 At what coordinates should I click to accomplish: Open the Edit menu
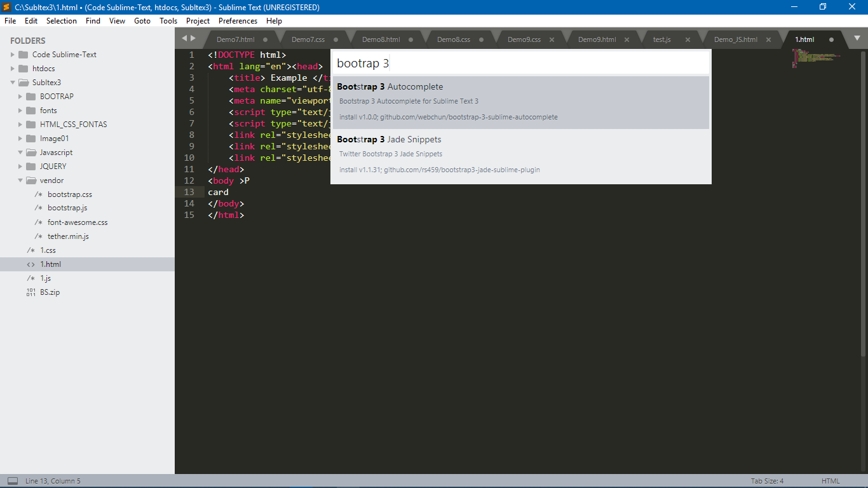click(x=31, y=21)
